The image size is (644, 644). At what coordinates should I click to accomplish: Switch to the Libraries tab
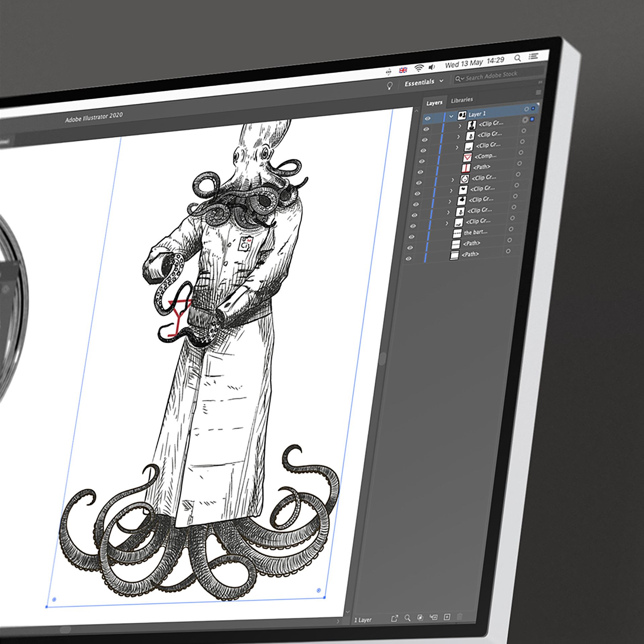pos(462,100)
